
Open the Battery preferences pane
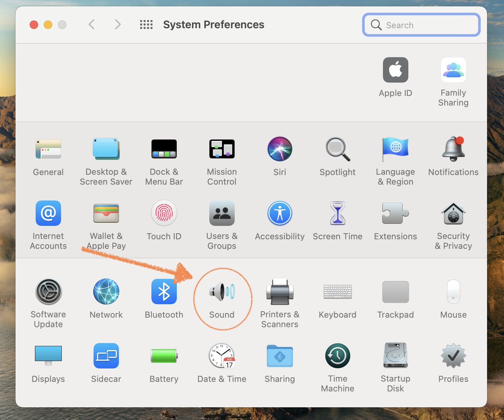click(164, 356)
